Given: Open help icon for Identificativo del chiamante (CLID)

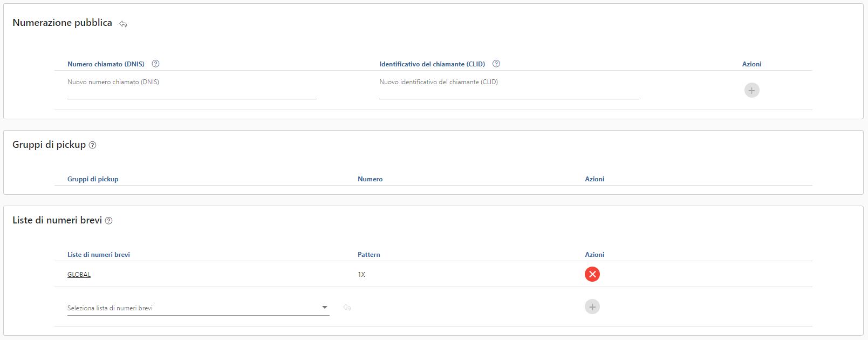Looking at the screenshot, I should pos(496,64).
